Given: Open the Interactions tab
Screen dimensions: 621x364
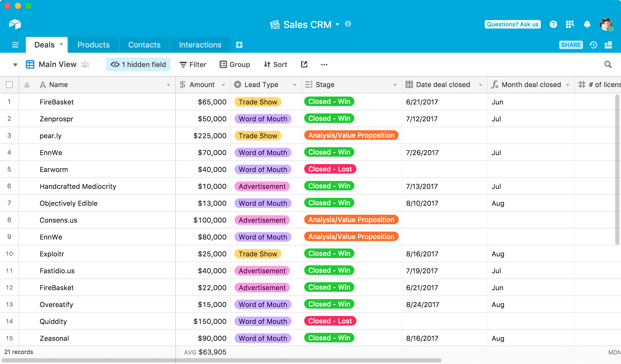Looking at the screenshot, I should coord(200,45).
